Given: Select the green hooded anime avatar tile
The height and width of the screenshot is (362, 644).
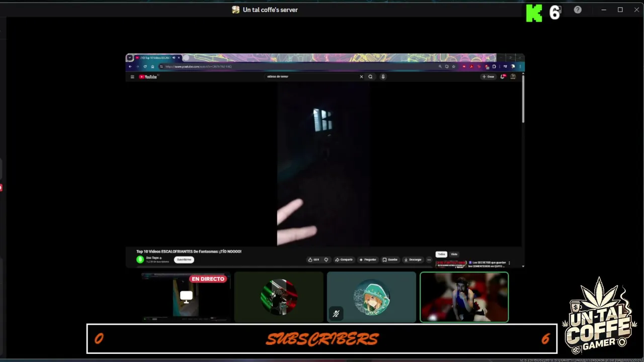Looking at the screenshot, I should tap(371, 297).
